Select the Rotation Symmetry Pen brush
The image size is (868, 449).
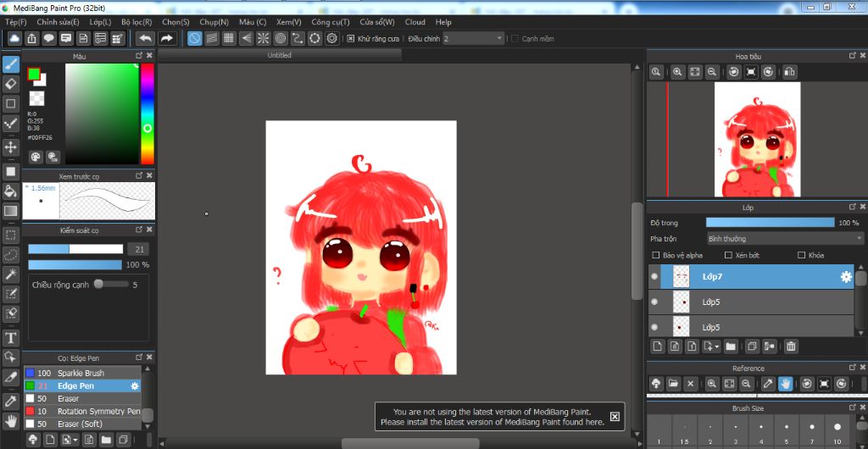(x=82, y=412)
